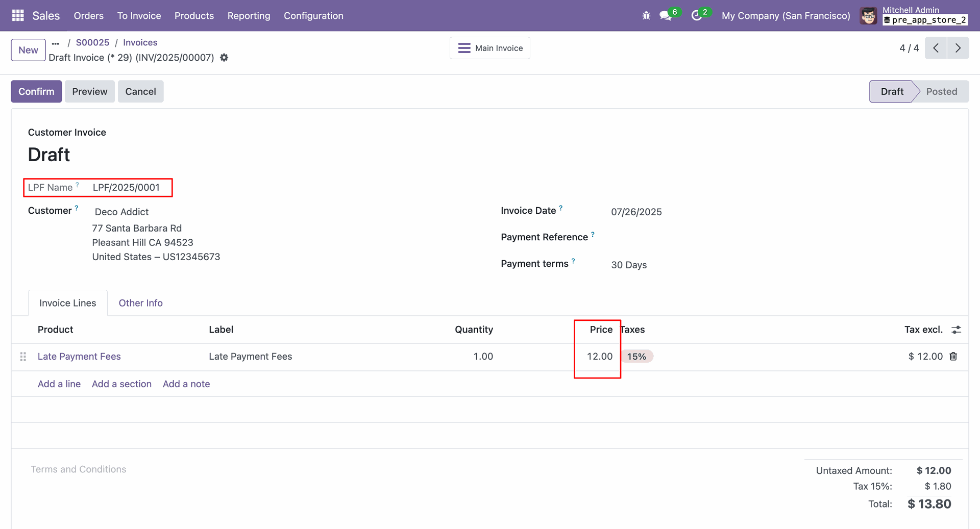
Task: Open the activities clock icon
Action: pos(696,16)
